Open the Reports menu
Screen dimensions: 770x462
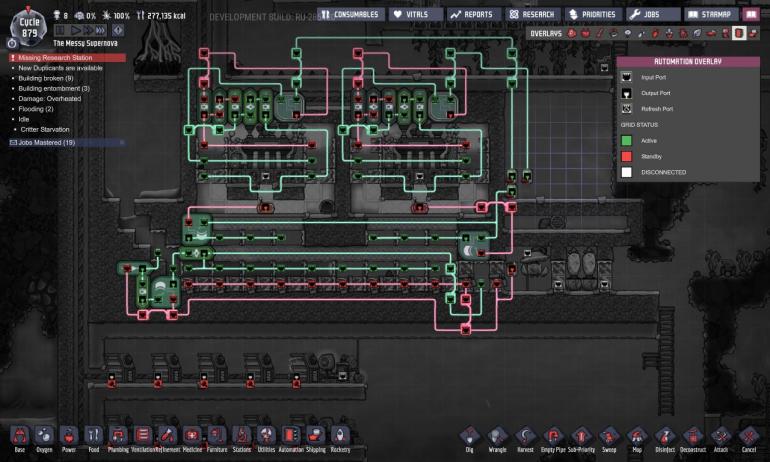(x=473, y=14)
